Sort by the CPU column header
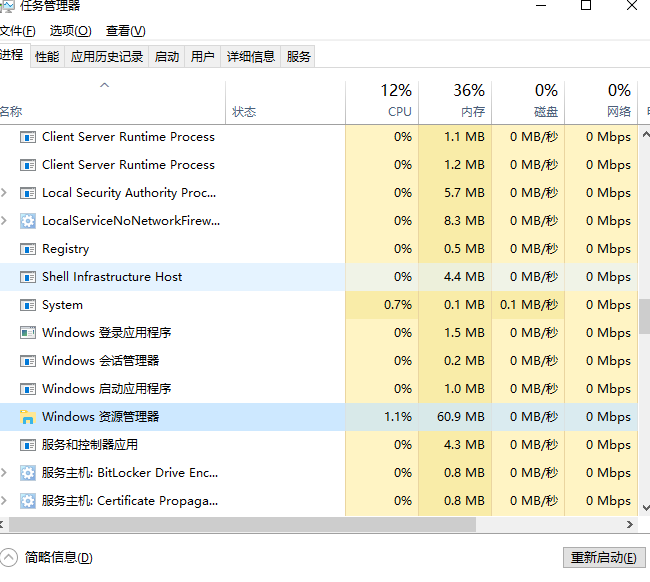 pyautogui.click(x=382, y=102)
